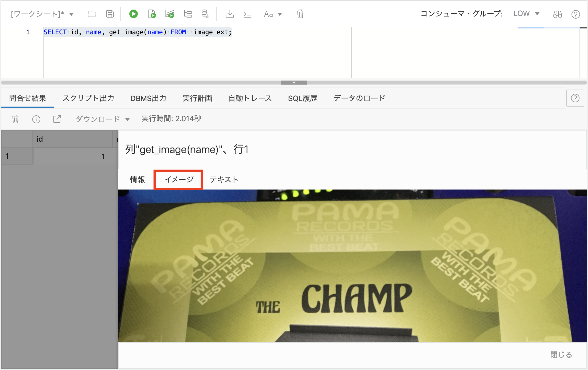
Task: Execute worksheet as a script
Action: pos(152,14)
